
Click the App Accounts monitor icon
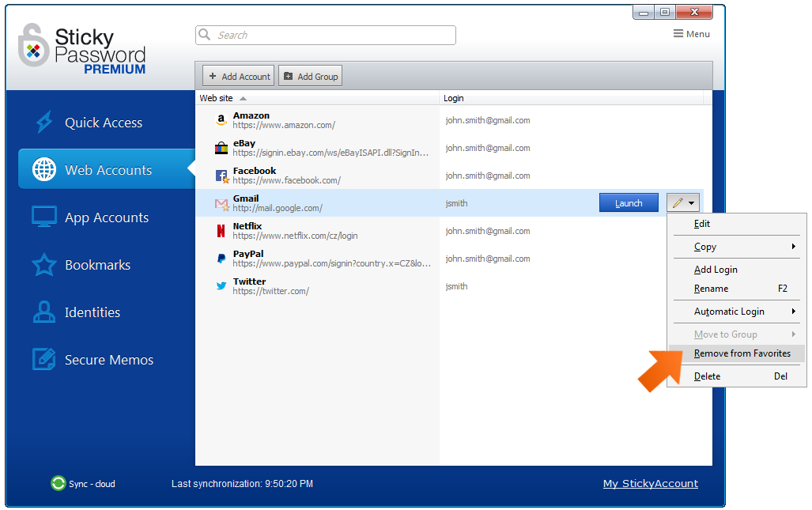click(x=44, y=217)
